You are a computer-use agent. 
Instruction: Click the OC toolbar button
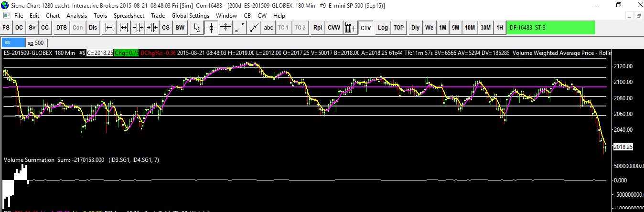pyautogui.click(x=19, y=28)
